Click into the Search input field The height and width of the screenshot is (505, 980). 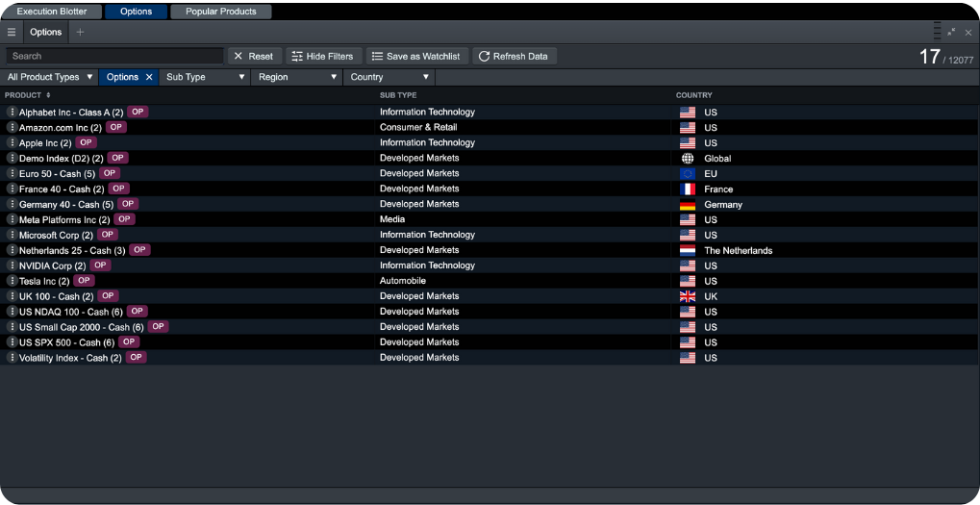114,56
